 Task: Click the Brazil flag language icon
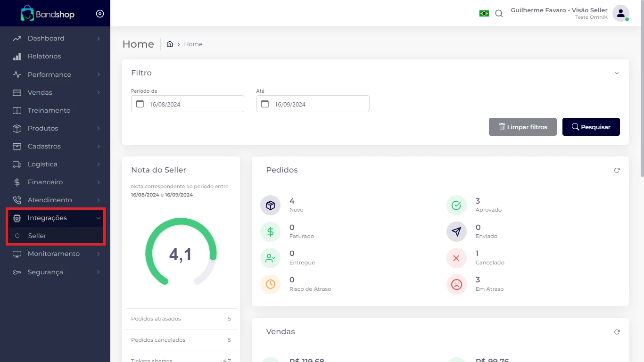484,14
